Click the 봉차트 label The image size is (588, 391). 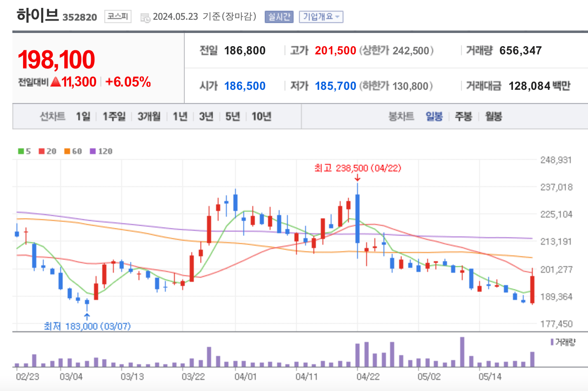(x=401, y=117)
